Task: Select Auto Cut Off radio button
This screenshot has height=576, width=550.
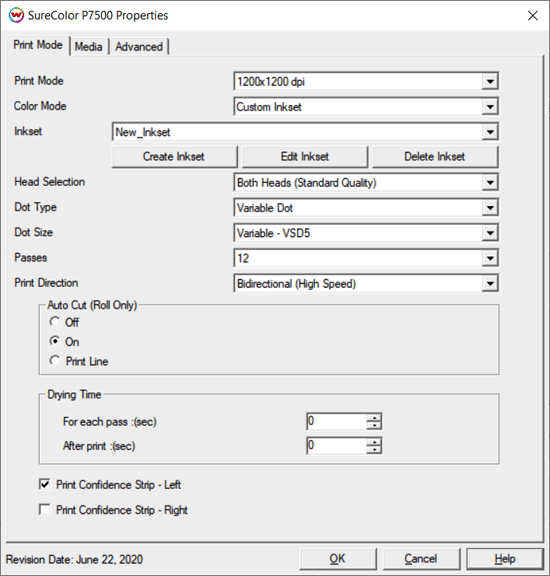Action: point(55,322)
